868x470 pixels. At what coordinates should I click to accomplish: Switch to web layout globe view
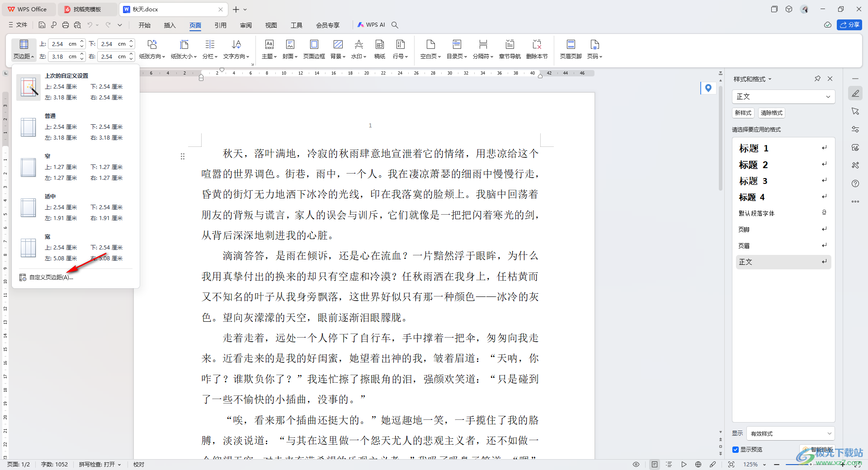pos(698,464)
